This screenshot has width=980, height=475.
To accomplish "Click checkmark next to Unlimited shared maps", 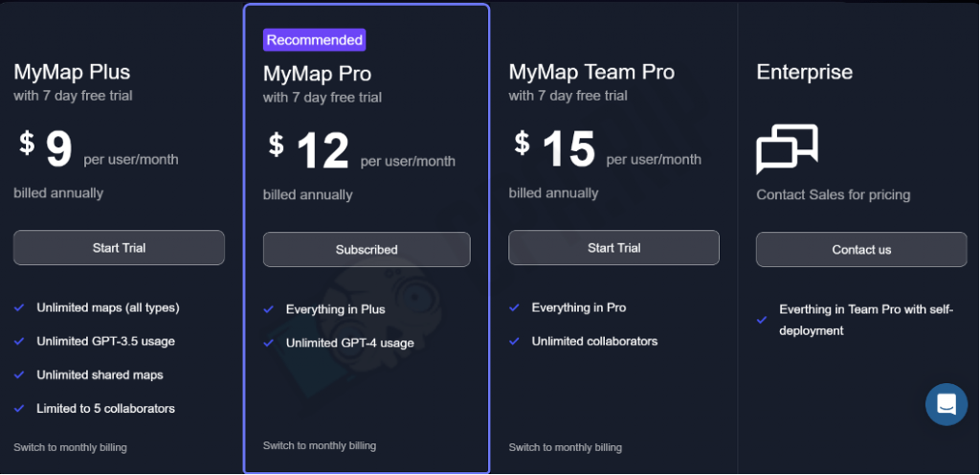I will [19, 374].
